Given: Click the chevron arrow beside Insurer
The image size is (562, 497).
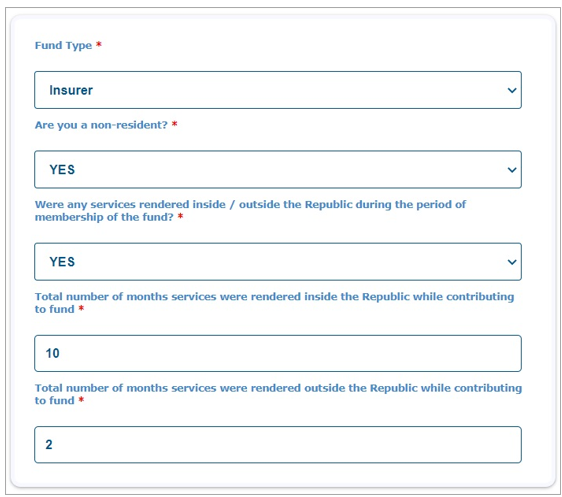Looking at the screenshot, I should tap(512, 90).
